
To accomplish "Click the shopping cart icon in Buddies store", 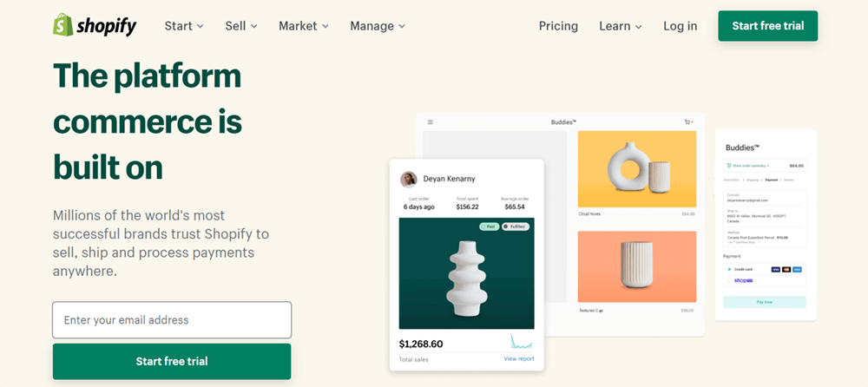I will [x=688, y=122].
